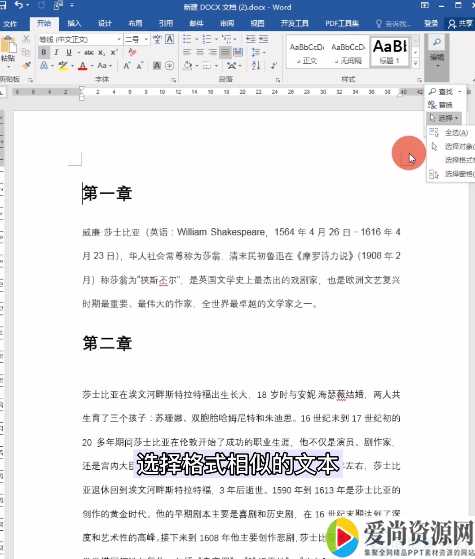Screen dimensions: 475x559
Task: Click the Grow Font icon
Action: pyautogui.click(x=127, y=66)
